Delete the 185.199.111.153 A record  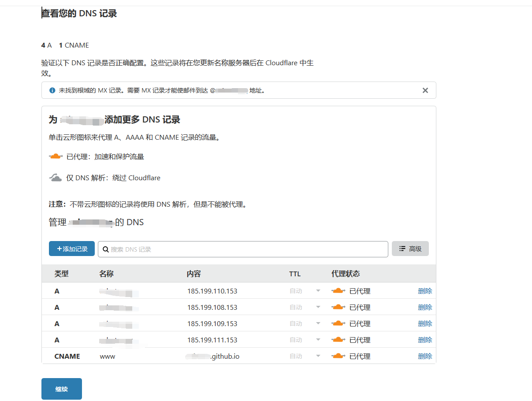pos(425,340)
